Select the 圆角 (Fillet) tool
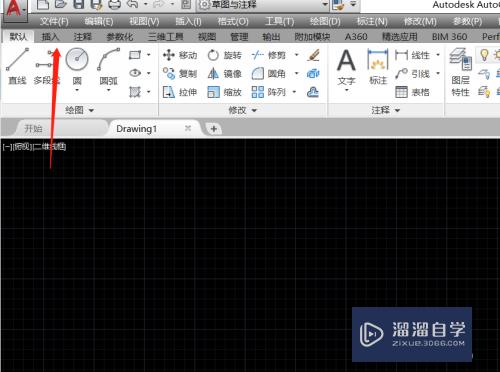 [x=269, y=73]
